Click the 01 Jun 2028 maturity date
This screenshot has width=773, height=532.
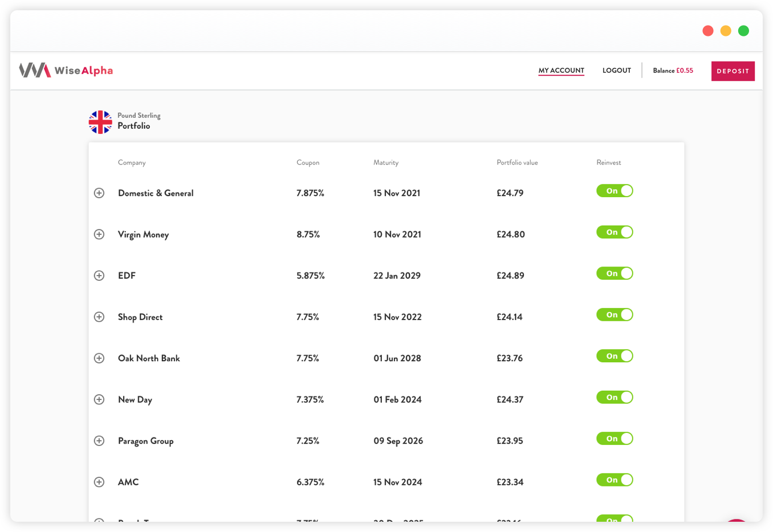[x=397, y=358]
